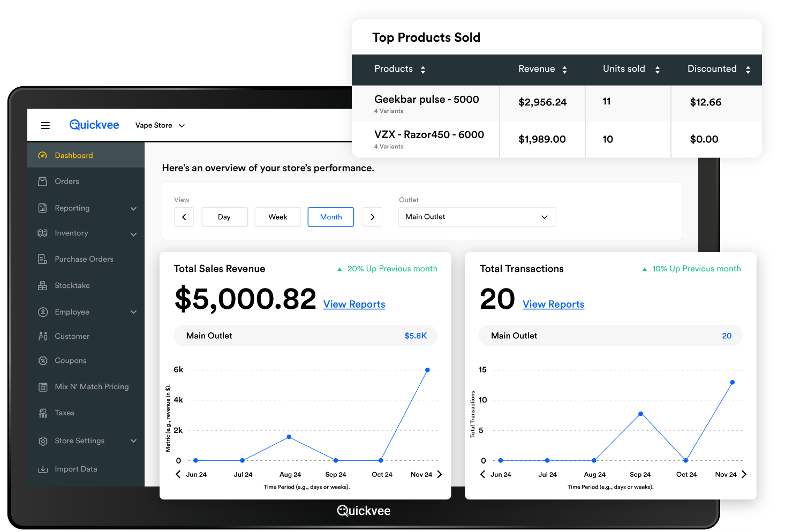The width and height of the screenshot is (785, 532).
Task: Toggle sort on Units sold column
Action: pos(658,70)
